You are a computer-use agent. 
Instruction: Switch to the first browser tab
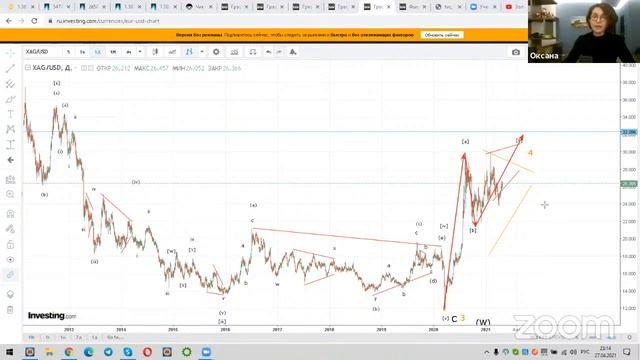click(x=21, y=7)
